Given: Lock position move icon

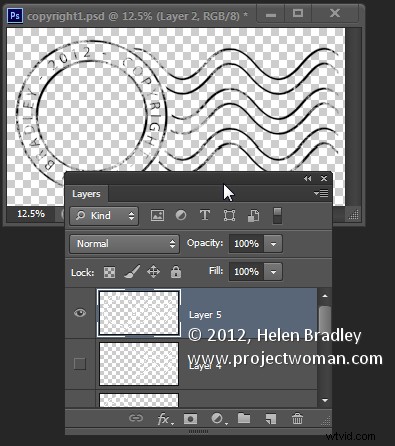Looking at the screenshot, I should click(x=153, y=272).
